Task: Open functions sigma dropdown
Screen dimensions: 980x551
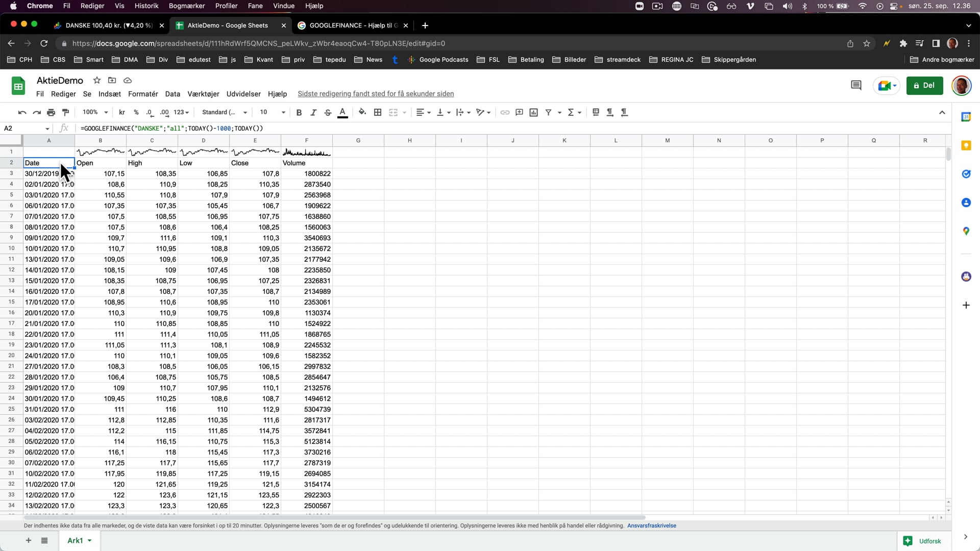Action: (574, 112)
